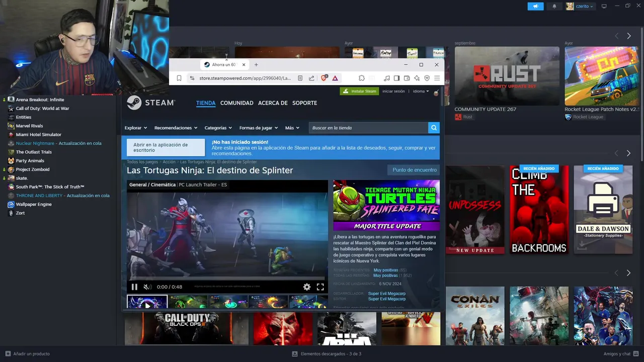Expand the Categorías dropdown
644x362 pixels.
click(x=218, y=128)
